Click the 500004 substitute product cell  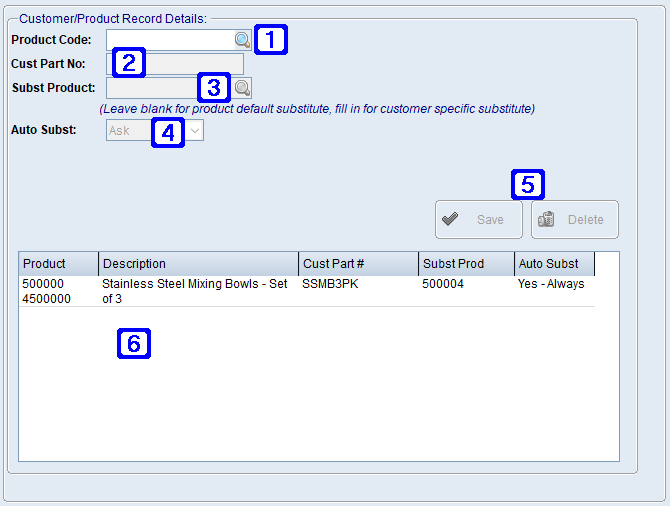click(x=467, y=291)
